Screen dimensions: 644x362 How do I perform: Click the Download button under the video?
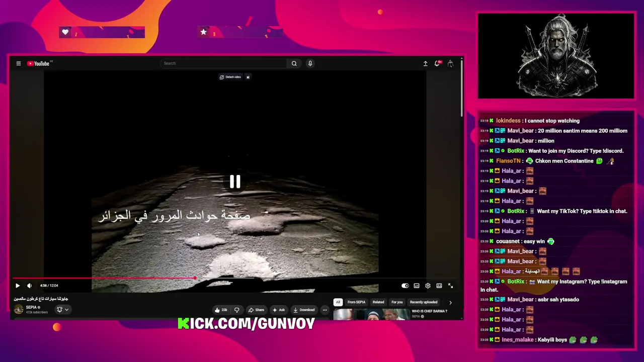click(304, 310)
